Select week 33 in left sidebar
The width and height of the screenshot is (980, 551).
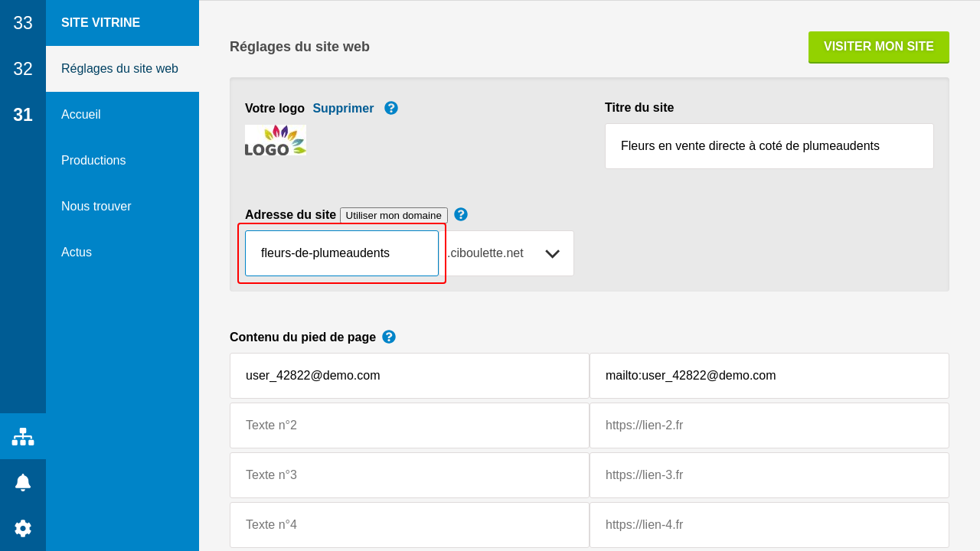23,23
